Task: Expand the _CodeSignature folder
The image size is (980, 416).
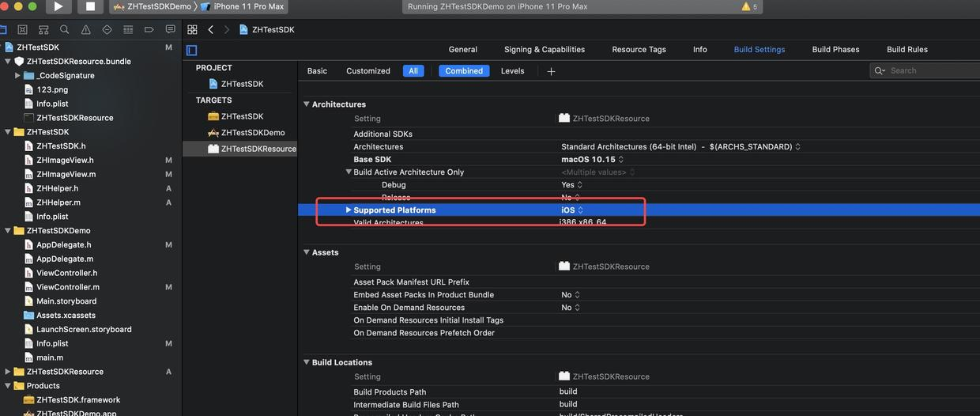Action: (17, 75)
